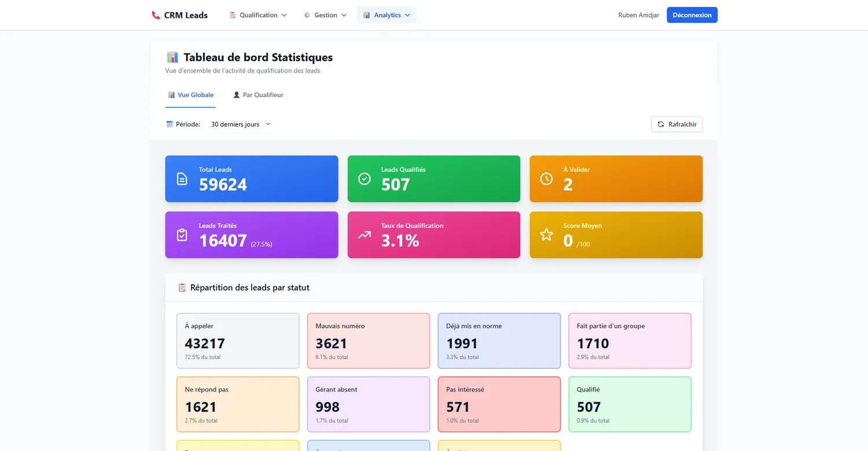
Task: Expand the Gestion dropdown menu
Action: (x=325, y=15)
